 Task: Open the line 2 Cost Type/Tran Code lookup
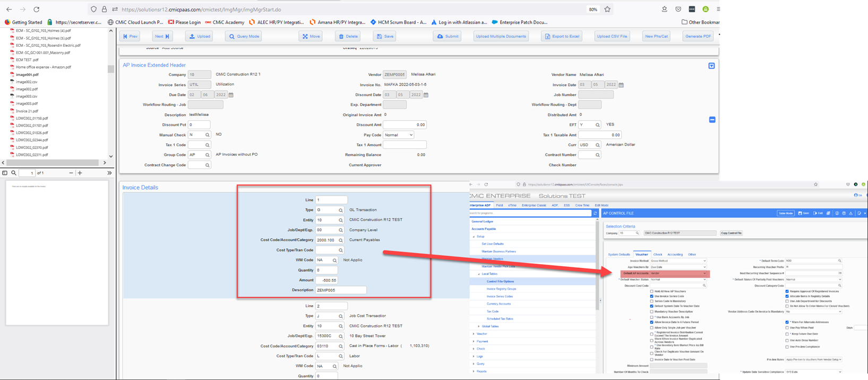click(341, 356)
